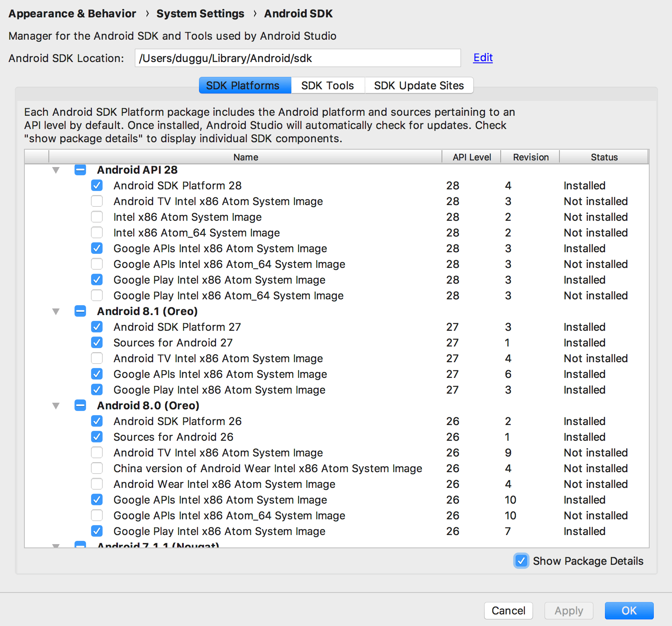Screen dimensions: 672x626
Task: Click revision 9 of Android TV image, API 26
Action: pos(508,453)
